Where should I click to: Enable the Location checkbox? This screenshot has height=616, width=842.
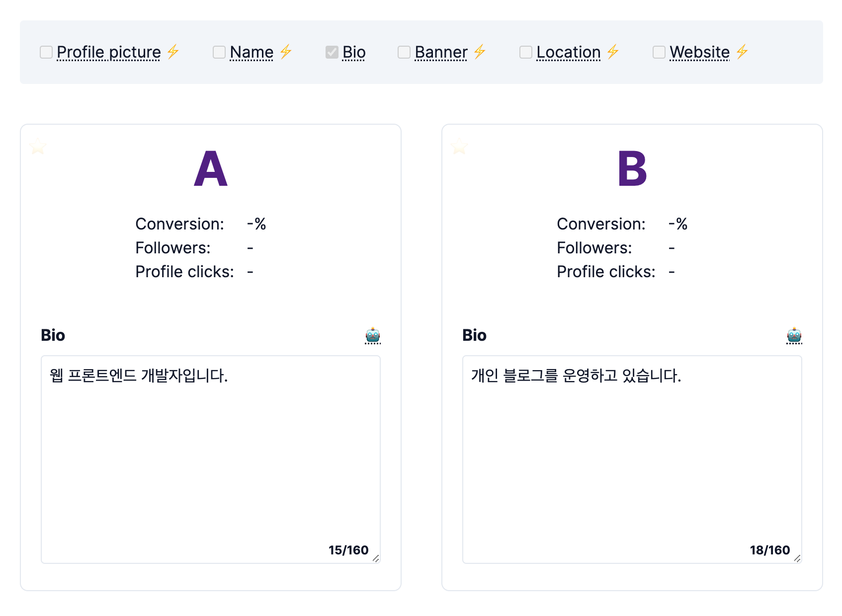(525, 52)
